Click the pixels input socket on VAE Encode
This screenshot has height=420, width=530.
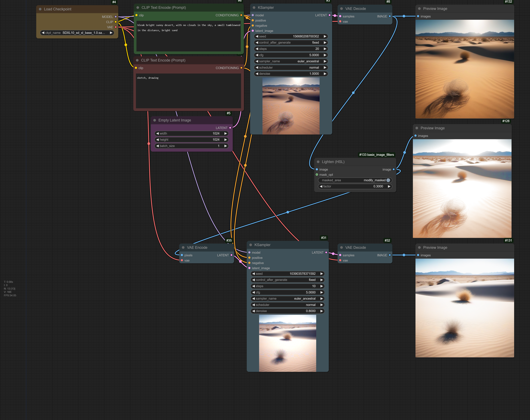(x=182, y=255)
